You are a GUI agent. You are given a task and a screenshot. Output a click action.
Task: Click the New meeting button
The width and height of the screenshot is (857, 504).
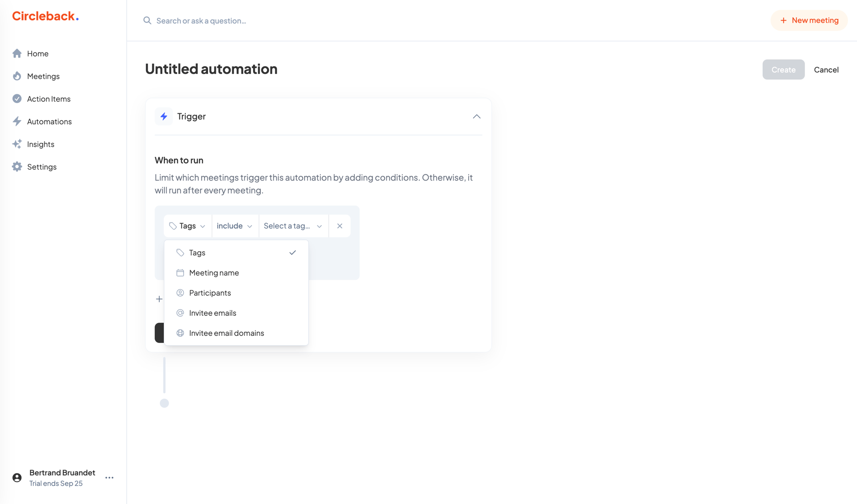click(x=809, y=20)
